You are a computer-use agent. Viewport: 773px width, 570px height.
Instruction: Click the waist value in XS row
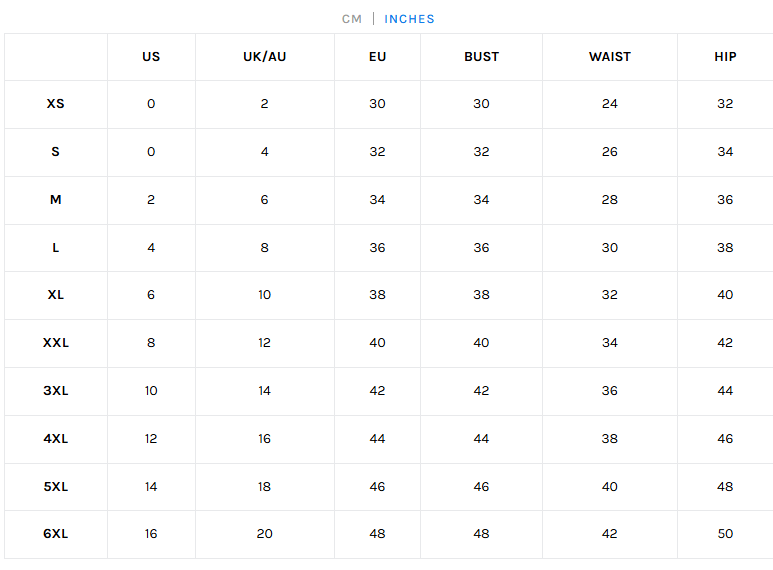tap(610, 104)
